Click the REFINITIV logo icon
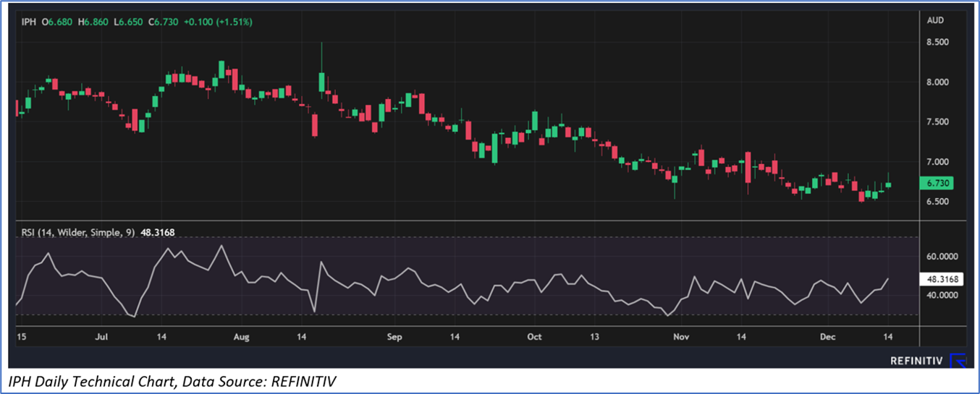The image size is (980, 394). [x=958, y=360]
